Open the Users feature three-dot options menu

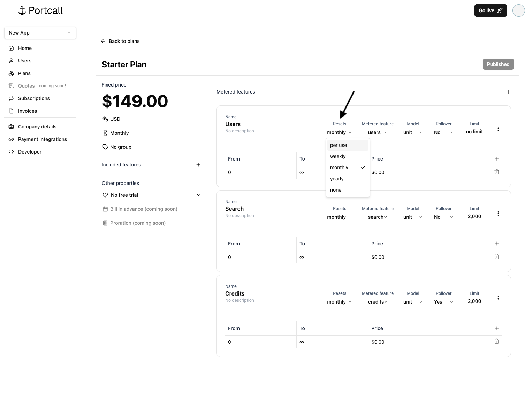pyautogui.click(x=498, y=129)
